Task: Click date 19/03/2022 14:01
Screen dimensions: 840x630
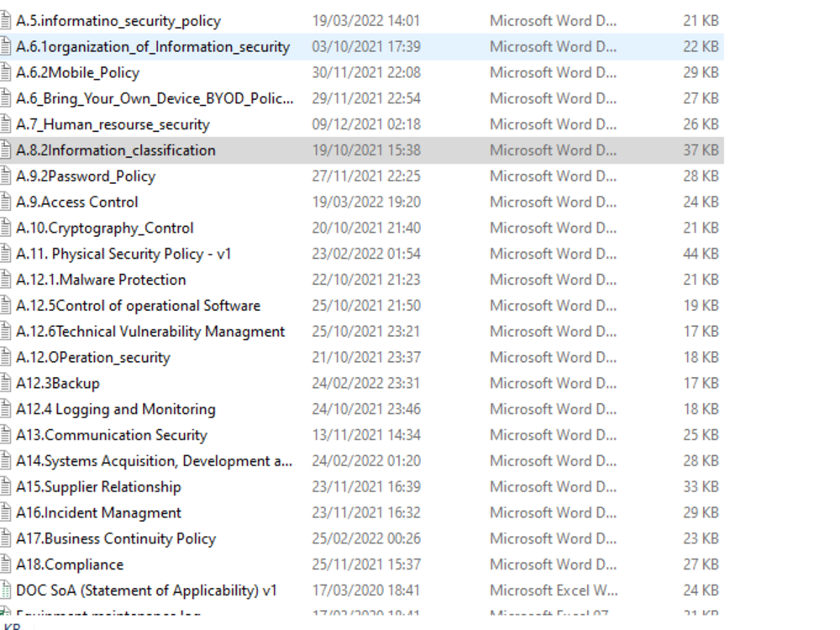Action: point(366,20)
